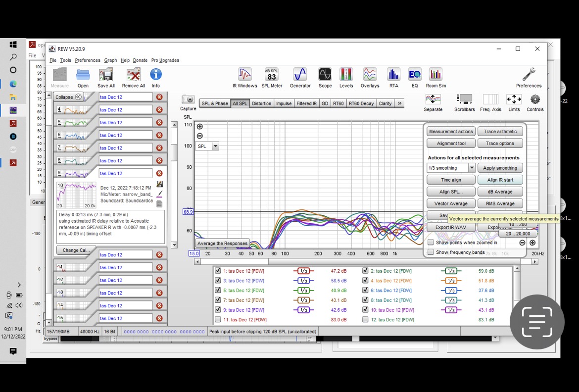Viewport: 579px width, 392px height.
Task: Zoom out vertical axis minus icon
Action: [200, 136]
